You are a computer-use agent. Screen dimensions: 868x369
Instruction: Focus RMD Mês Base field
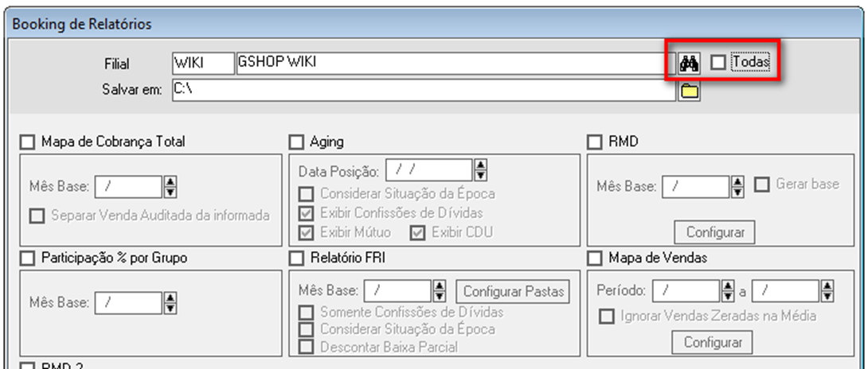(x=696, y=187)
